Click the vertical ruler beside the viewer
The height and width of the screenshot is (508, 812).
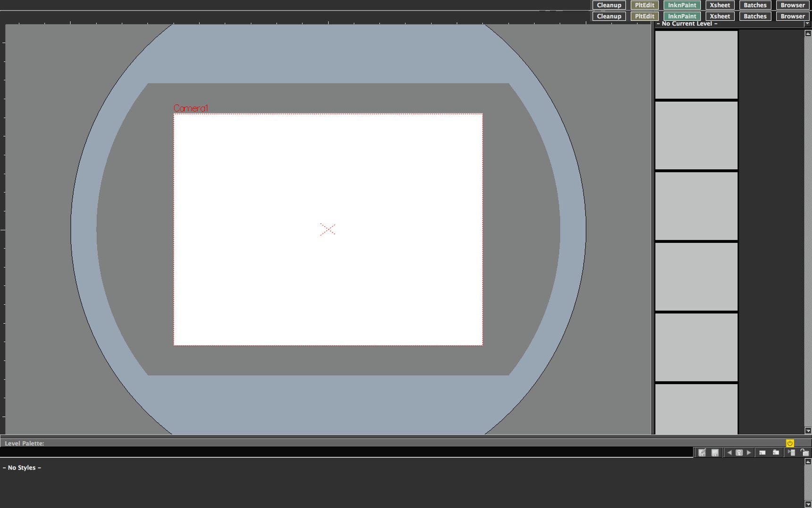[x=3, y=229]
